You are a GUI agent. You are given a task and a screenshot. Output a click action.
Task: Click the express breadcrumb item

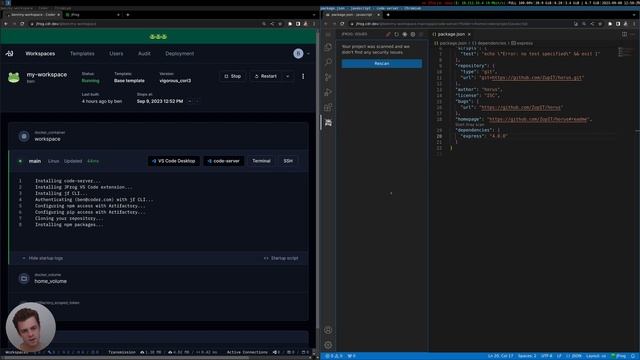(x=522, y=43)
